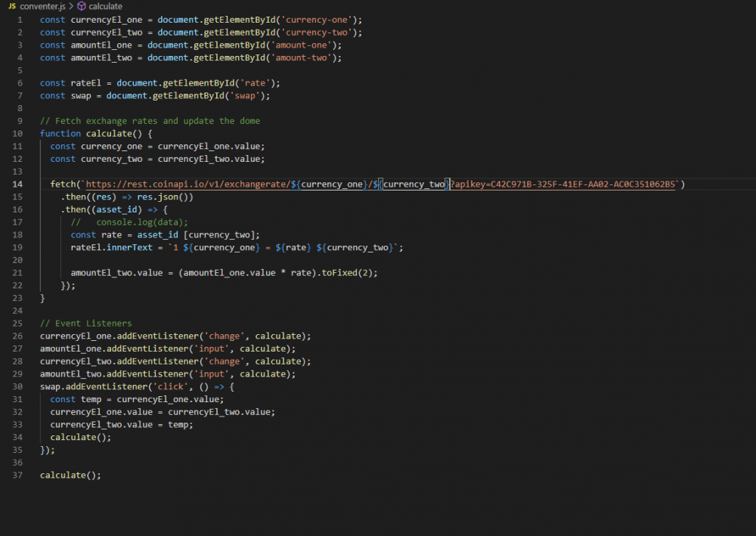Click 'amount-one' string on line 3
The height and width of the screenshot is (536, 756).
pos(301,45)
